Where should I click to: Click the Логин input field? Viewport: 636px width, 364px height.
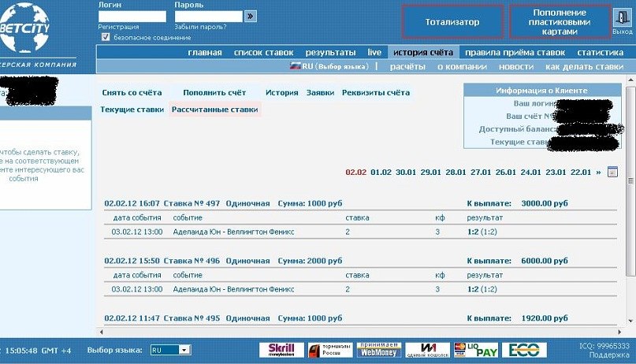tap(132, 17)
